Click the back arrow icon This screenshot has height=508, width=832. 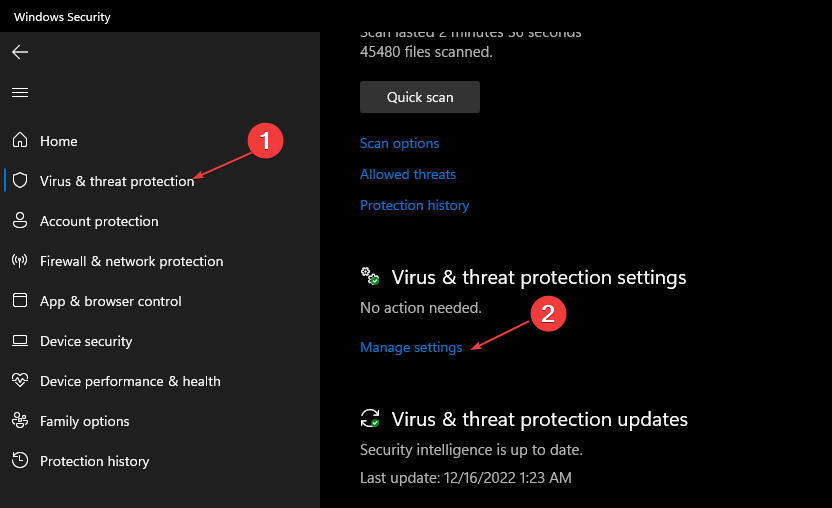click(x=20, y=52)
